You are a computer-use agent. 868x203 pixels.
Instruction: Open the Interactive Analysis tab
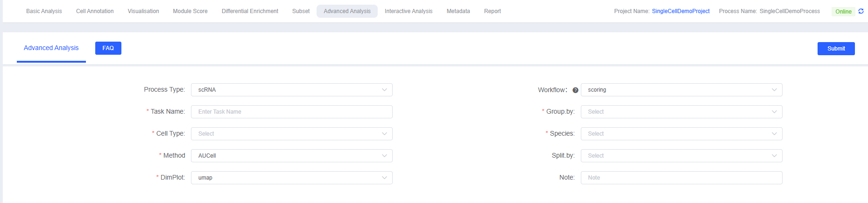coord(408,11)
